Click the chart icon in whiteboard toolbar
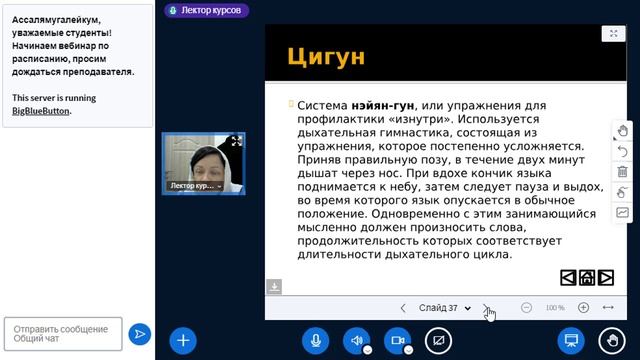Image resolution: width=640 pixels, height=360 pixels. coord(622,212)
